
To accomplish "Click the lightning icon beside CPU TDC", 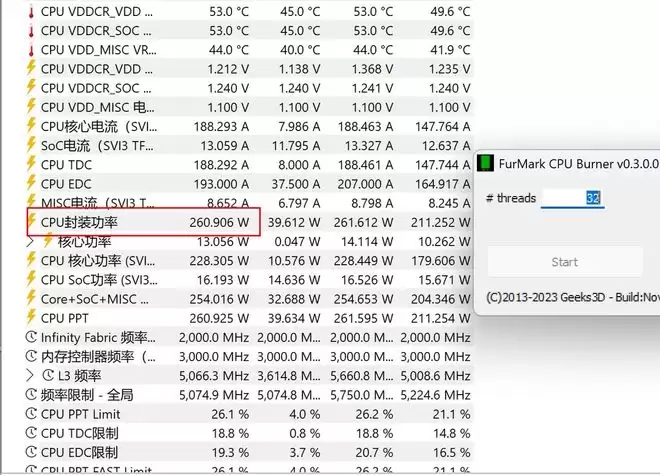I will [30, 165].
